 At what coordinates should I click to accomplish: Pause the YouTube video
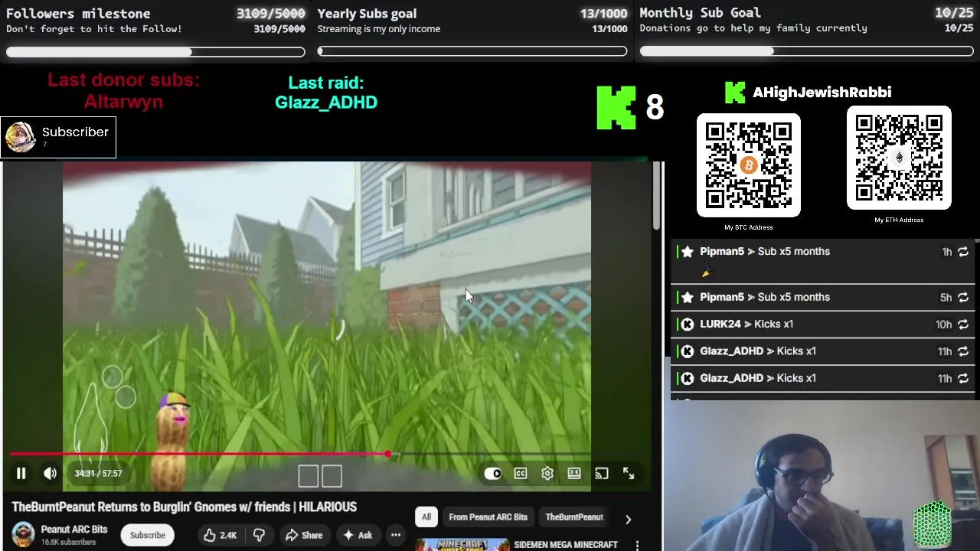(21, 474)
